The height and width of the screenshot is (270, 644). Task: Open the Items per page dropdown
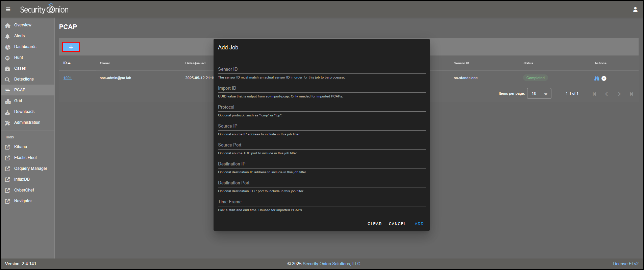coord(539,93)
